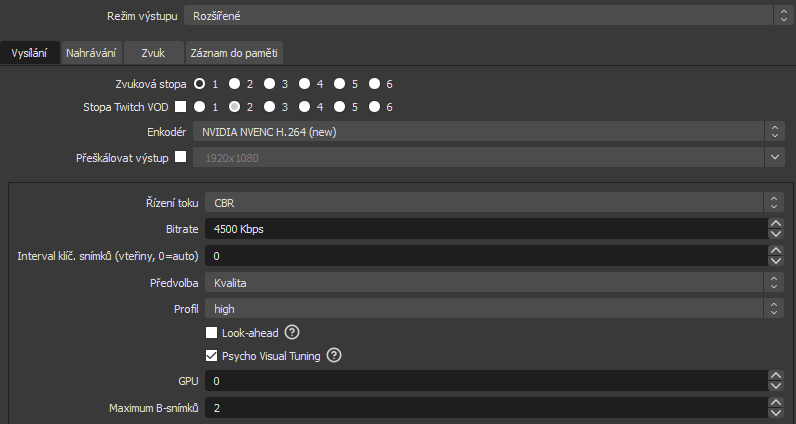Click the Bitrate 4500 Kbps field
The image size is (796, 424).
click(486, 229)
